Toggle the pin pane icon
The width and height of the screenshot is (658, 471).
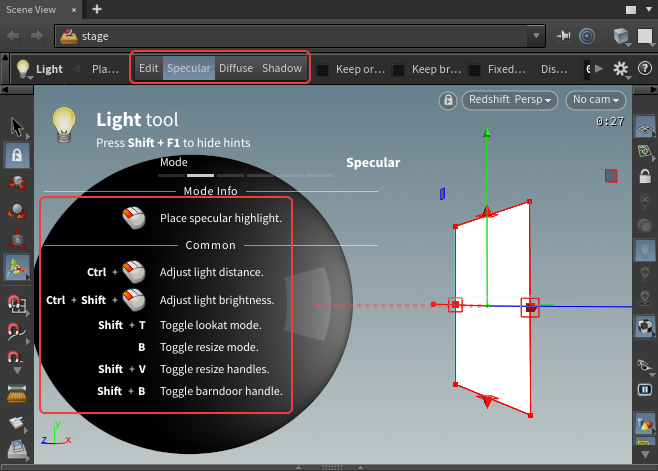click(x=563, y=36)
